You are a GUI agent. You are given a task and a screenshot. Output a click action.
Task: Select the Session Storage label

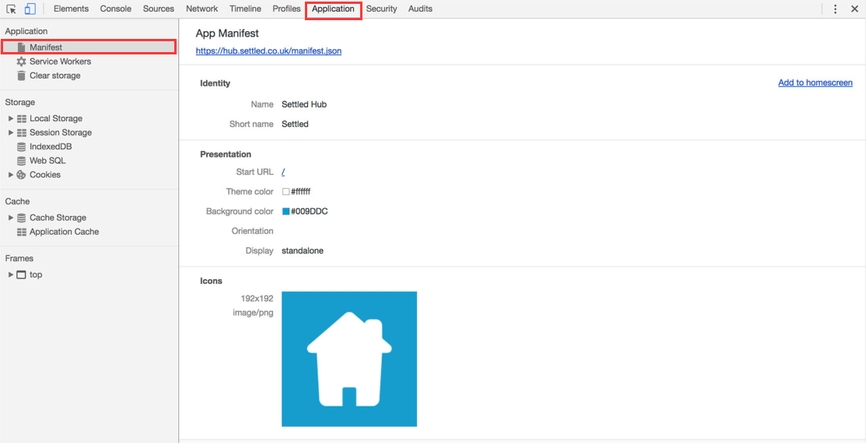pyautogui.click(x=61, y=133)
